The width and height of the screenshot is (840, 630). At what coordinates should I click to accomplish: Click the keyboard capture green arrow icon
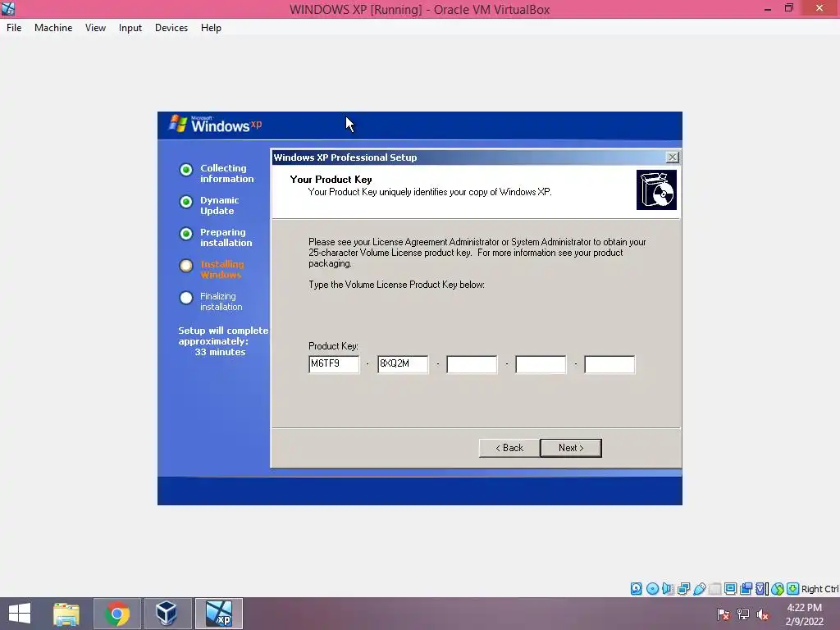coord(793,589)
